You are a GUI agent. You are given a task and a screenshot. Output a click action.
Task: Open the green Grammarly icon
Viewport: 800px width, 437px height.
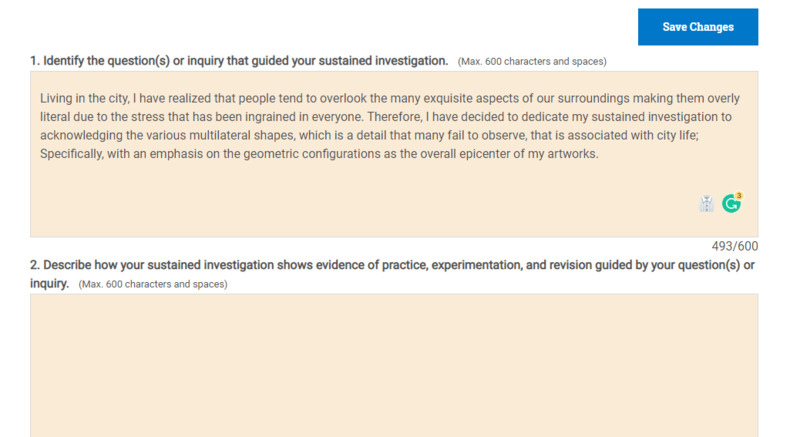click(x=731, y=203)
